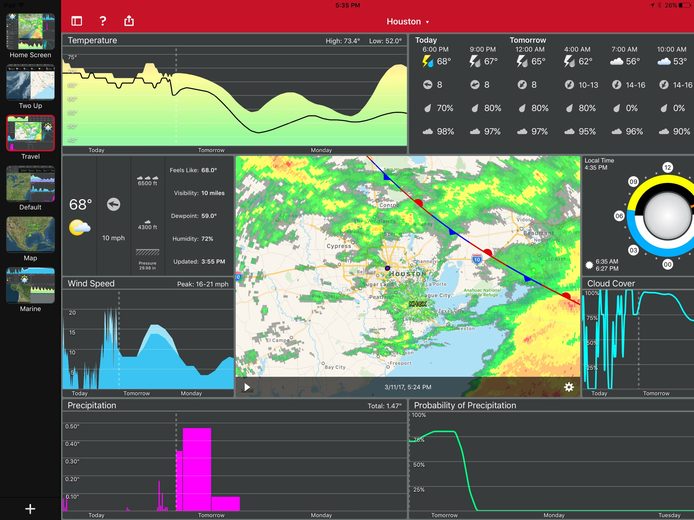694x520 pixels.
Task: Open radar map settings gear
Action: (569, 387)
